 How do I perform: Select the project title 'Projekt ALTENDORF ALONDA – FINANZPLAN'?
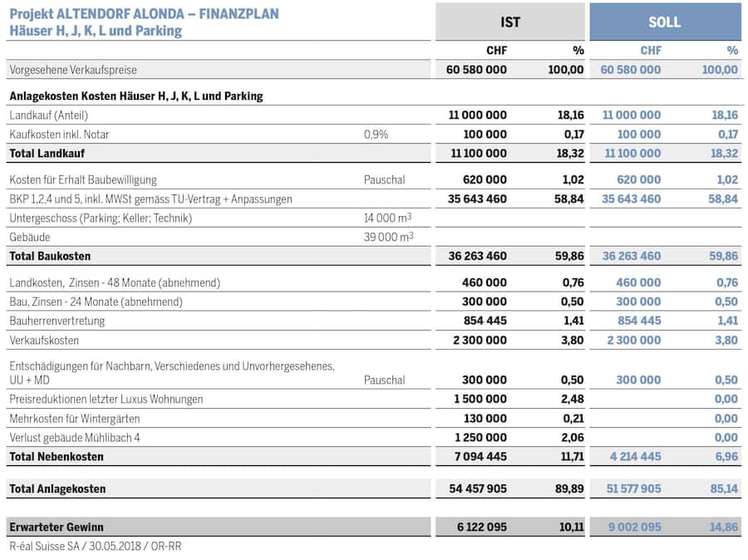144,14
